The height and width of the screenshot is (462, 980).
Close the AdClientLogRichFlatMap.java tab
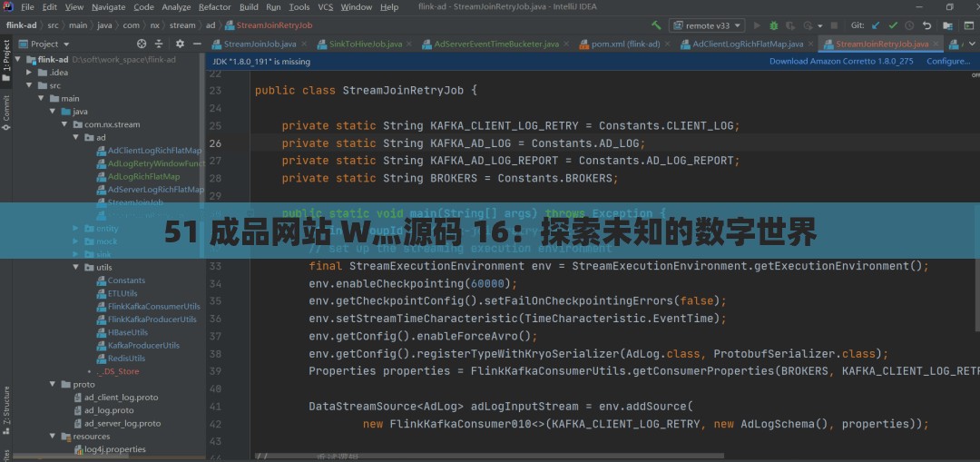coord(810,44)
